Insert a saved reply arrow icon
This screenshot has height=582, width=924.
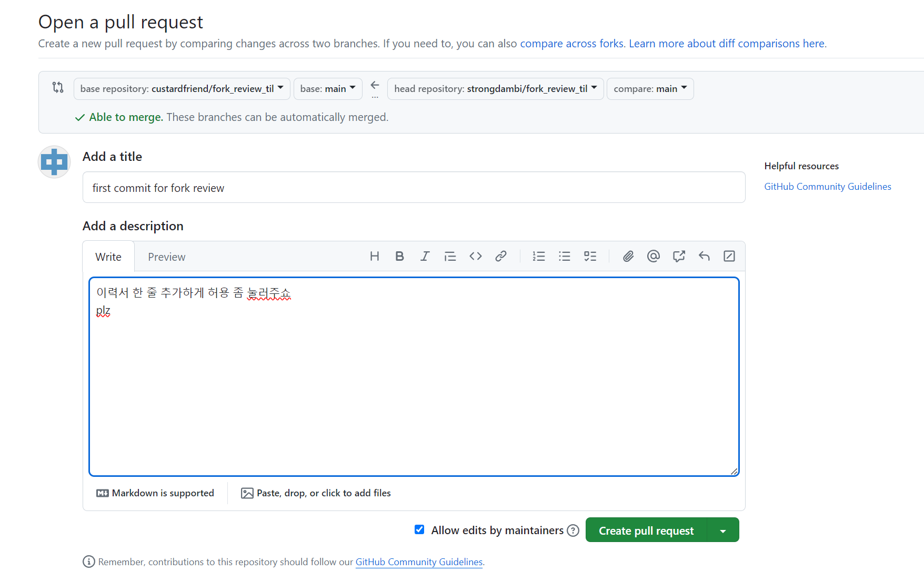pos(704,256)
